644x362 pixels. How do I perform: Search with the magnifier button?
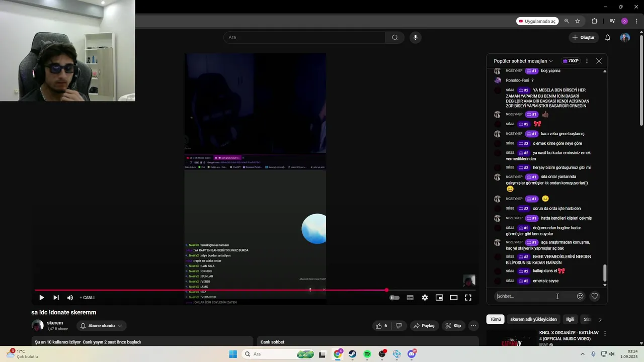click(x=395, y=37)
